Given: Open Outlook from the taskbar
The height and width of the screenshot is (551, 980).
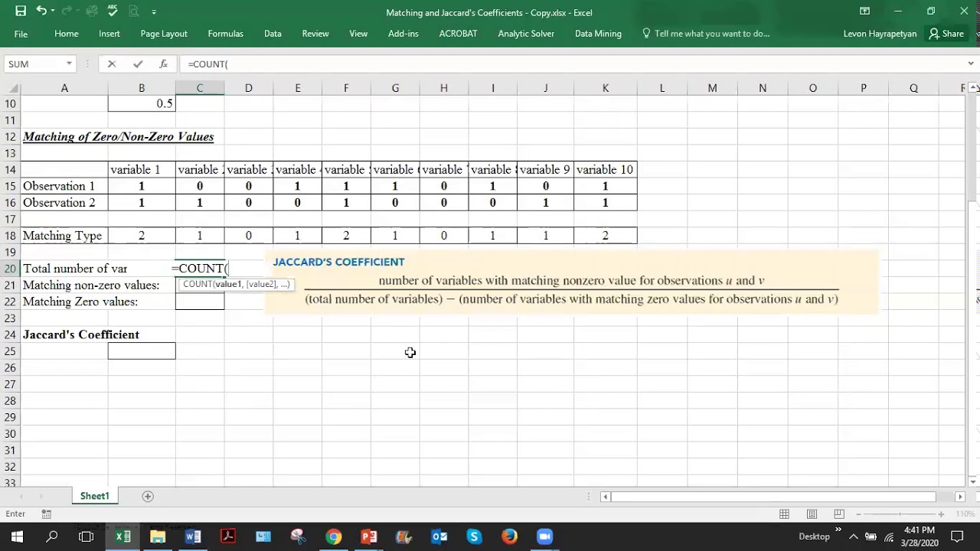Looking at the screenshot, I should [x=439, y=536].
